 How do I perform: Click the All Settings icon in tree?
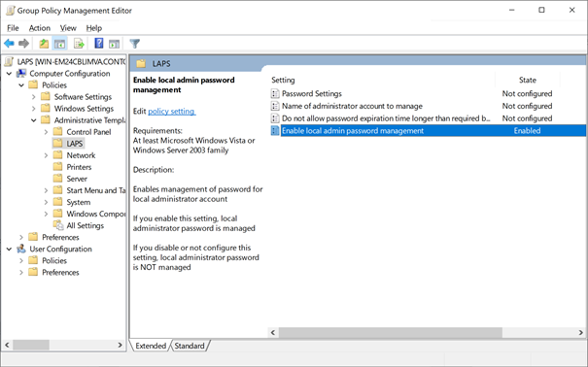tap(58, 225)
